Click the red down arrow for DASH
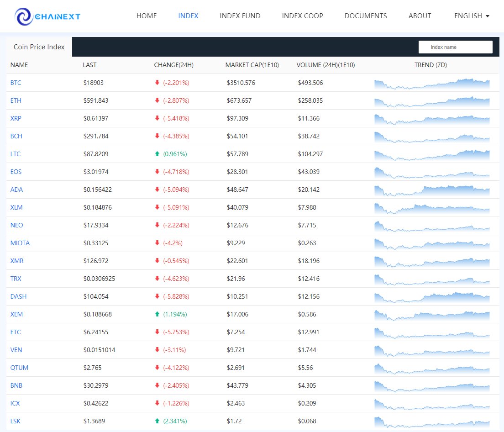This screenshot has width=504, height=432. click(x=157, y=296)
